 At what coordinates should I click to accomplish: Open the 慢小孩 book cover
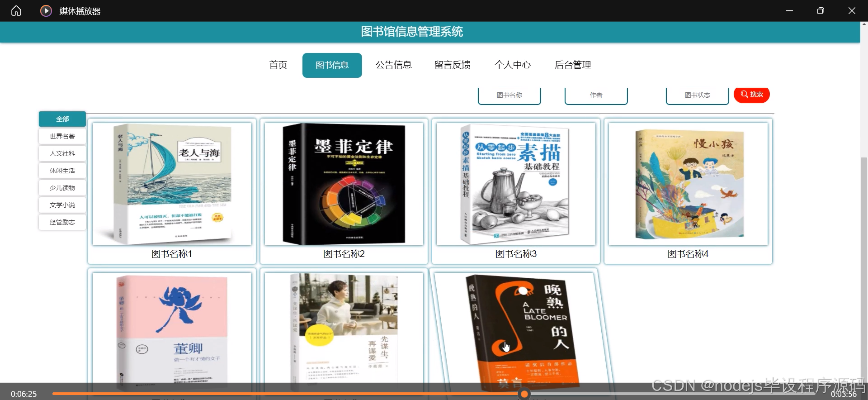pyautogui.click(x=688, y=184)
